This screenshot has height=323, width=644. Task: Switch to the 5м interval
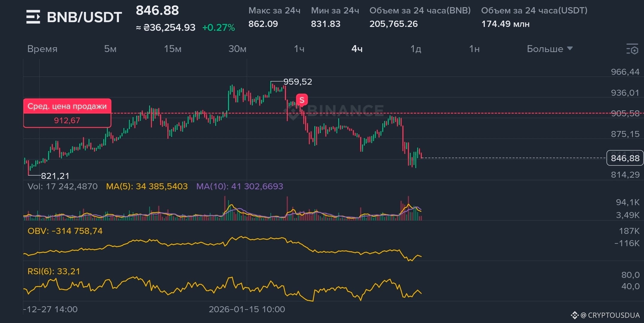110,49
